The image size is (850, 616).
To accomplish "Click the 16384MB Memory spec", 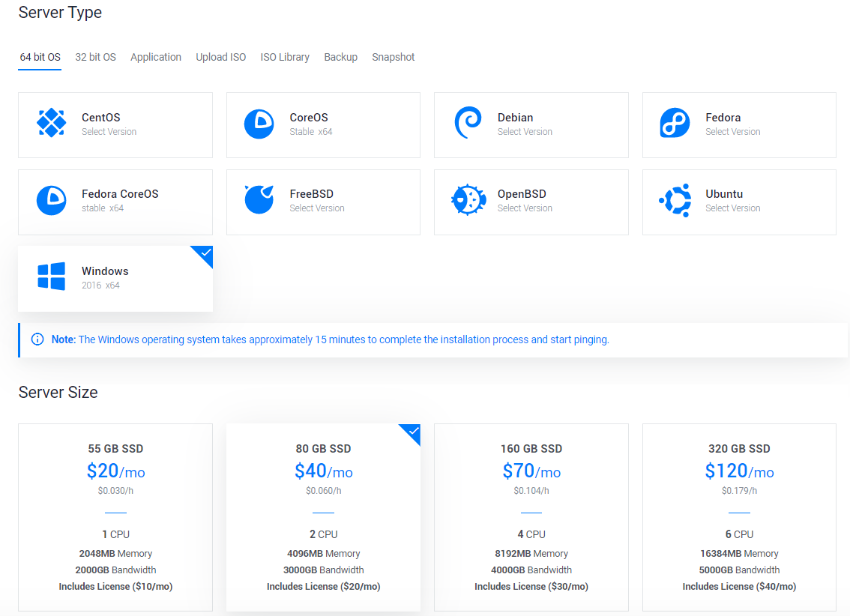I will (x=739, y=554).
